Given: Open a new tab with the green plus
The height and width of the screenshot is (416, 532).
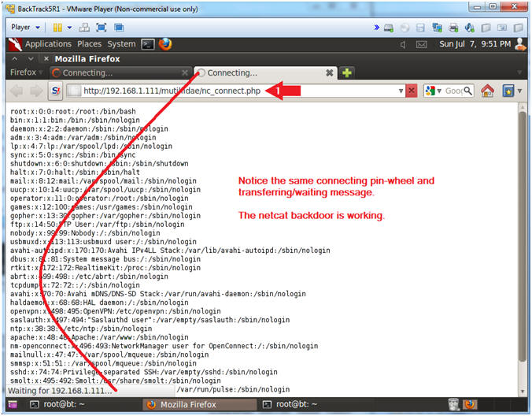Looking at the screenshot, I should (347, 72).
